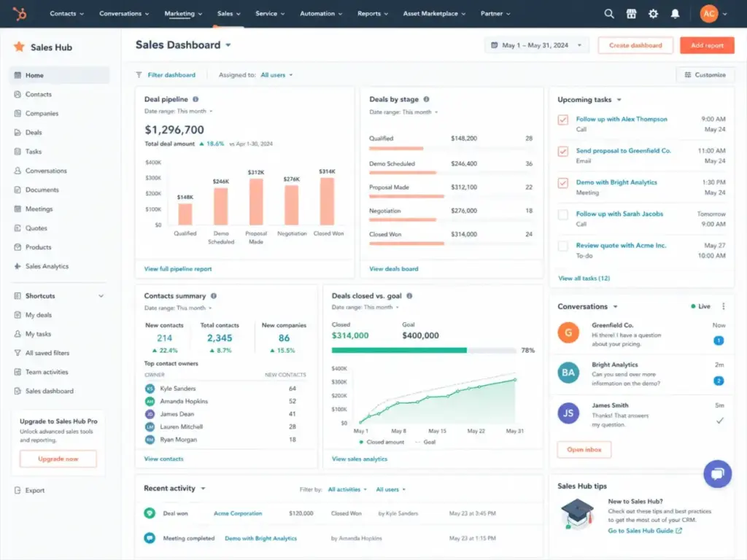Image resolution: width=747 pixels, height=560 pixels.
Task: Open the May 1 – May 31, 2024 date picker
Action: (x=536, y=45)
